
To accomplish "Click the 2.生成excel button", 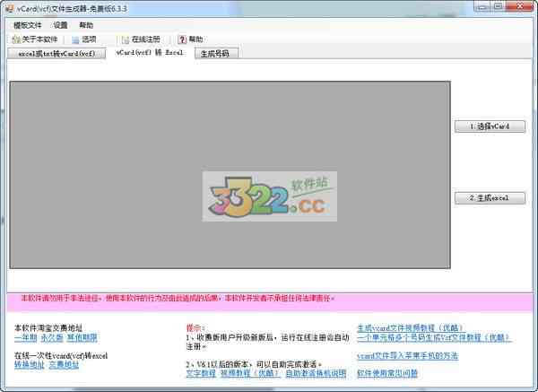I will pos(490,198).
